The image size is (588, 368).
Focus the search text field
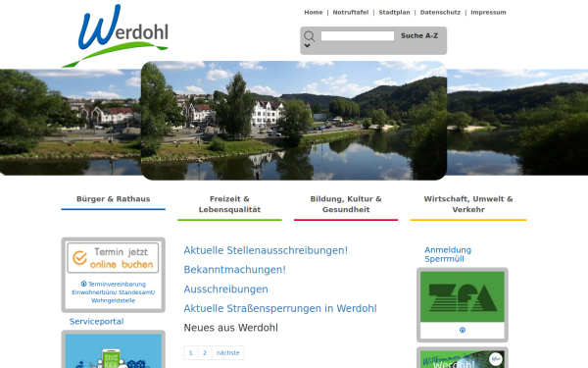pyautogui.click(x=358, y=35)
